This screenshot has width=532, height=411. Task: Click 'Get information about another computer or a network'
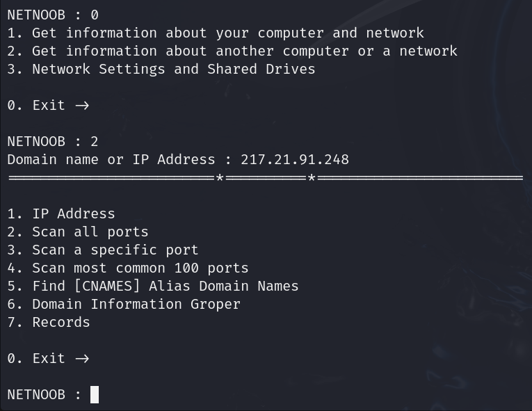[x=232, y=51]
